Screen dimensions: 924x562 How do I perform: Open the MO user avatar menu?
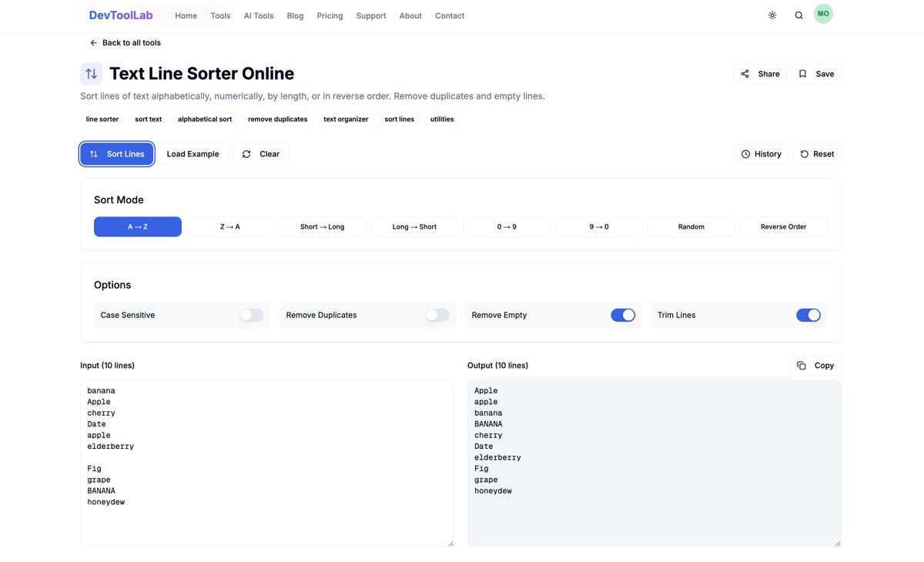pyautogui.click(x=823, y=14)
